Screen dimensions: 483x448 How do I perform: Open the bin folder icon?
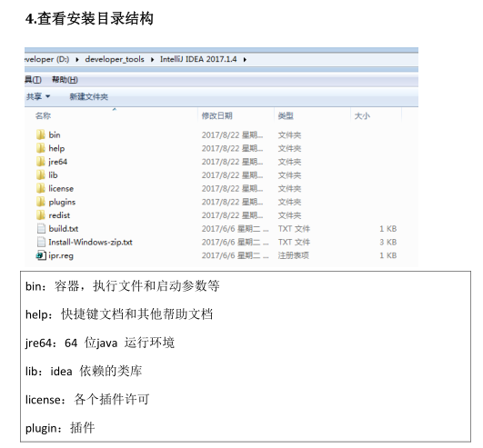click(x=41, y=134)
